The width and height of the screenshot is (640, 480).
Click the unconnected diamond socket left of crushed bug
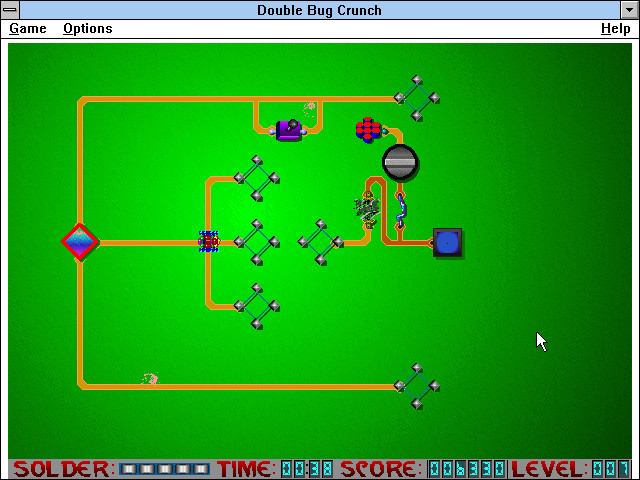coord(320,242)
